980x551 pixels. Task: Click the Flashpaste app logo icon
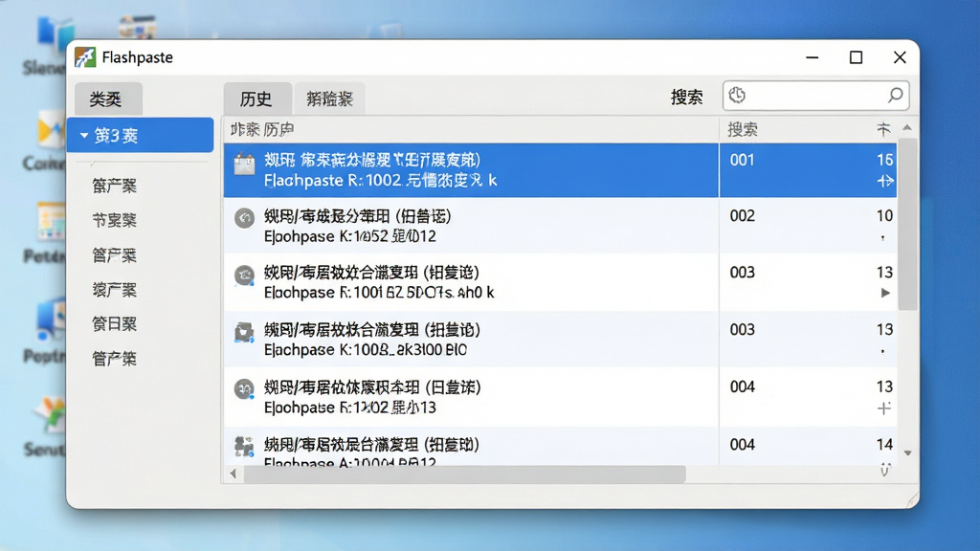(85, 57)
